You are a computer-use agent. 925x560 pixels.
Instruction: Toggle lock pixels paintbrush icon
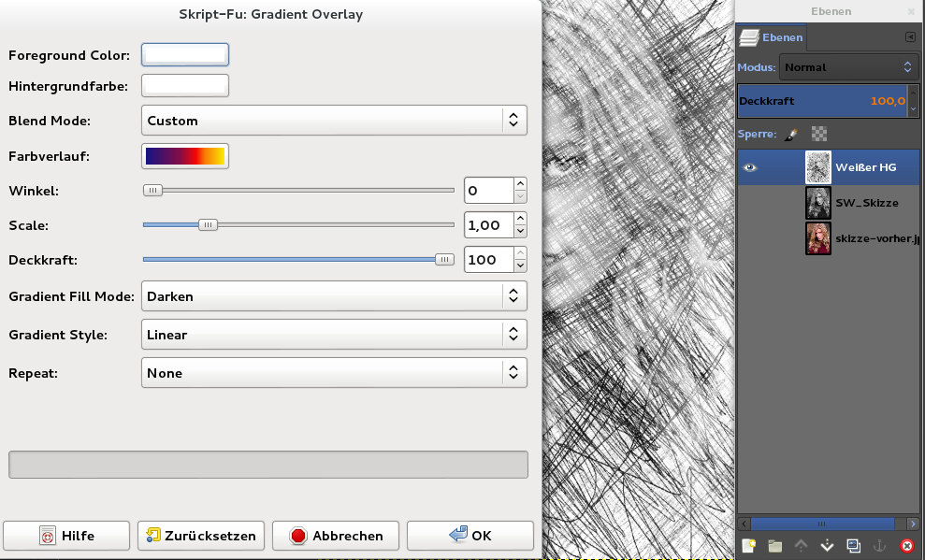tap(791, 135)
